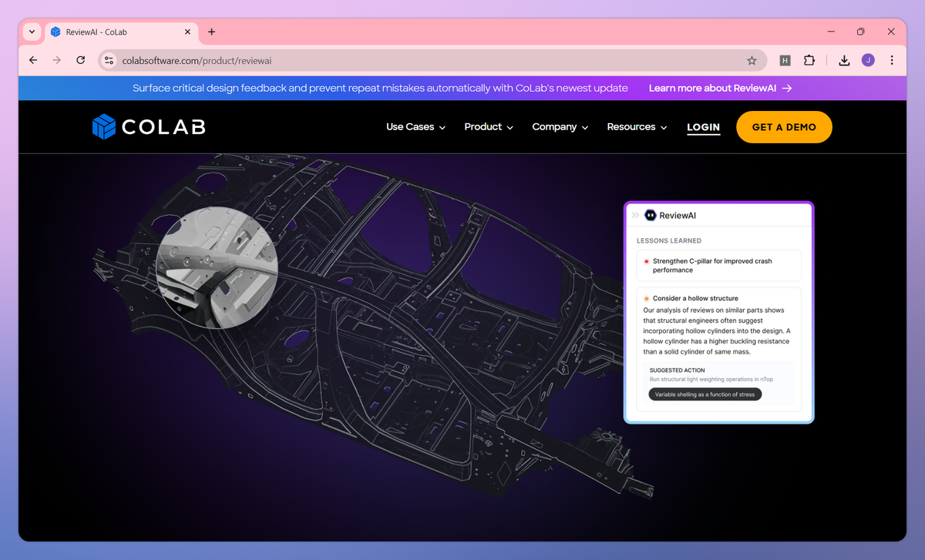Viewport: 925px width, 560px height.
Task: Collapse ReviewAI panel with double chevron
Action: (x=635, y=216)
